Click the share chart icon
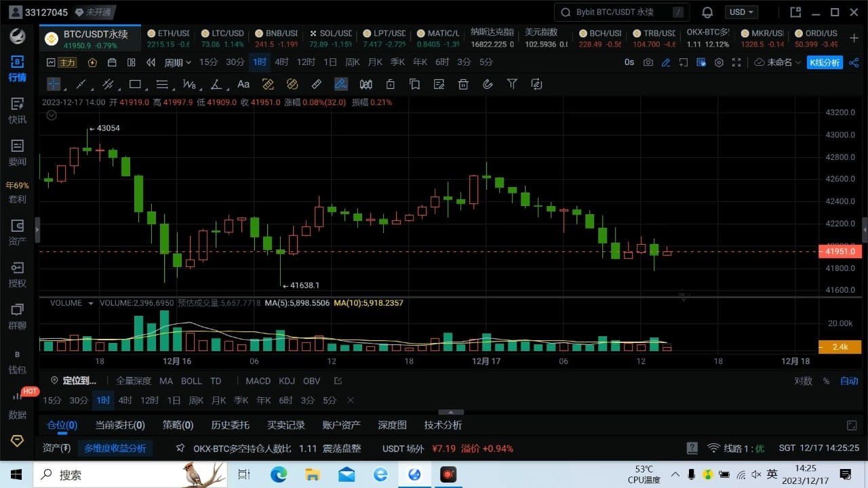The image size is (868, 488). (x=854, y=62)
